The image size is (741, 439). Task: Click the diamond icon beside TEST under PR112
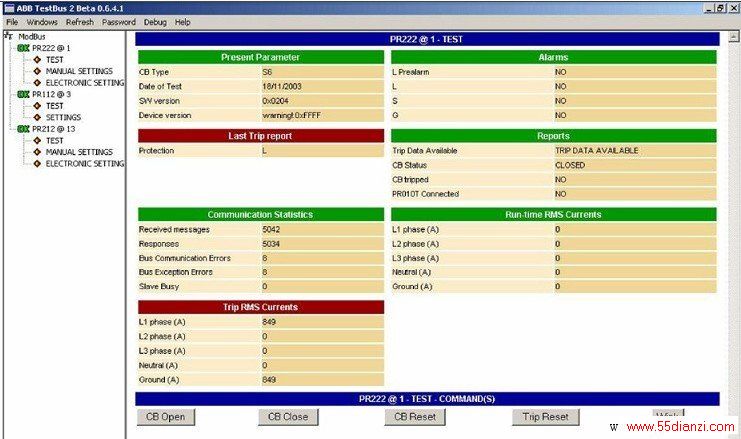click(x=37, y=106)
